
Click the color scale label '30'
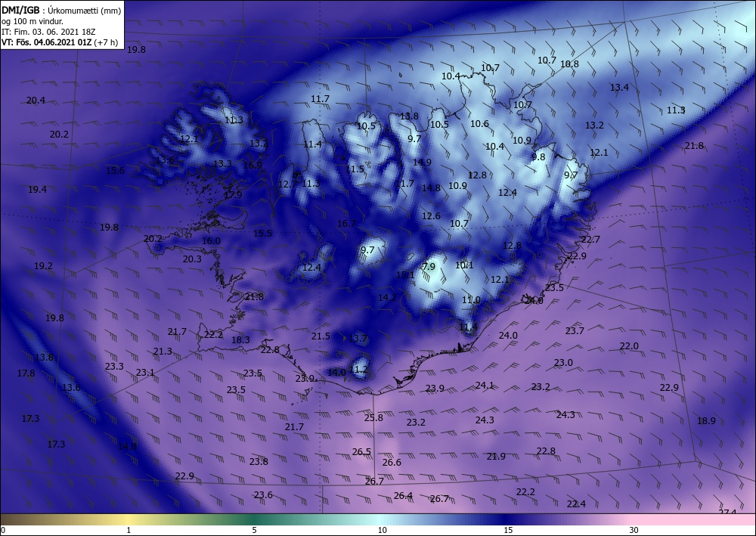(634, 530)
